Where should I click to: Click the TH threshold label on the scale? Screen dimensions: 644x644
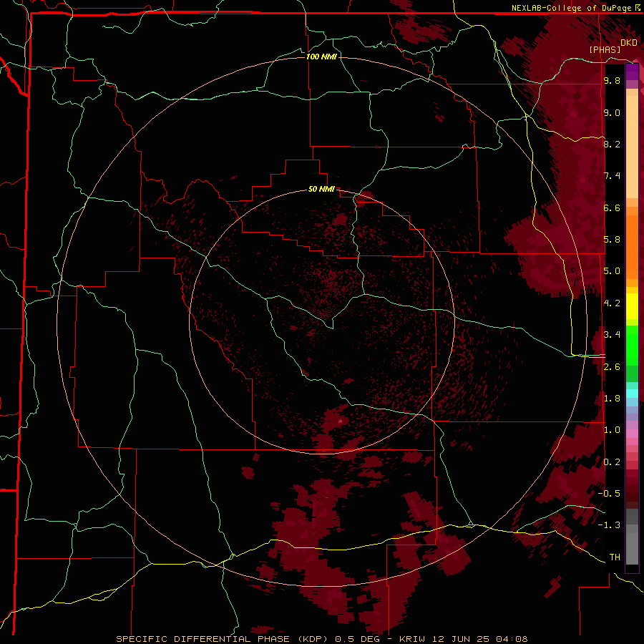pyautogui.click(x=615, y=557)
